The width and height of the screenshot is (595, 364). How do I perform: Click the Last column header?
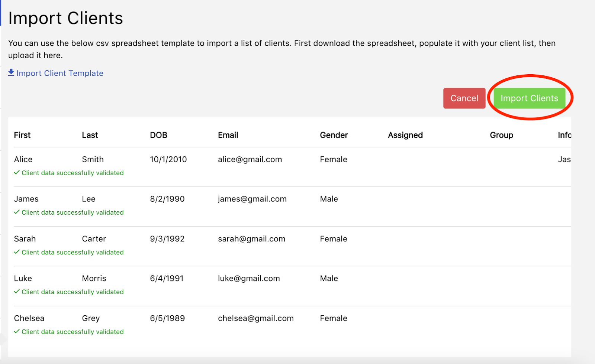coord(90,135)
